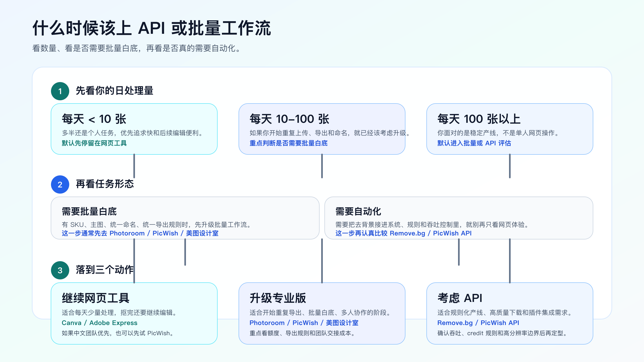Click the 重点判断是否需要批量白底 link
Image resolution: width=644 pixels, height=362 pixels.
tap(288, 143)
